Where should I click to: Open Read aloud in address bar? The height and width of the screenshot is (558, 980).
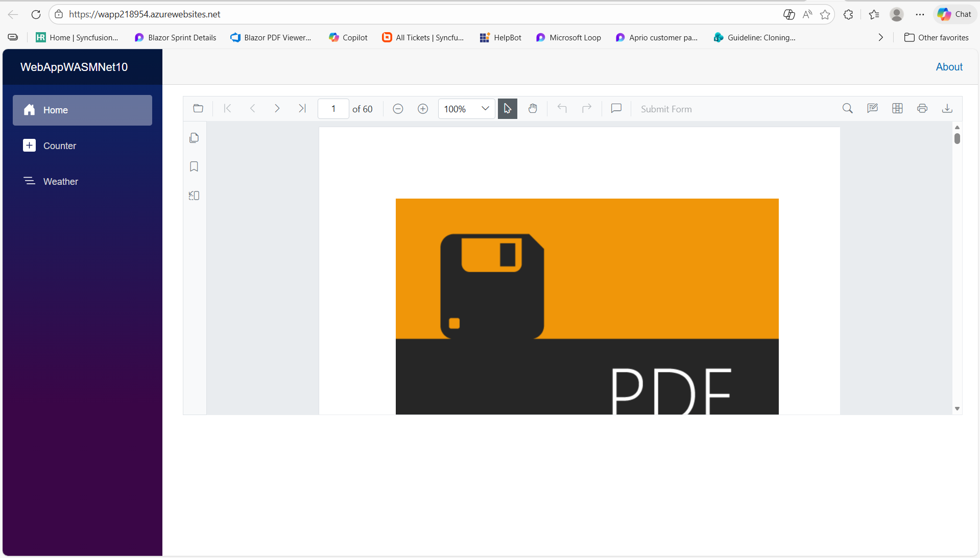pyautogui.click(x=807, y=14)
